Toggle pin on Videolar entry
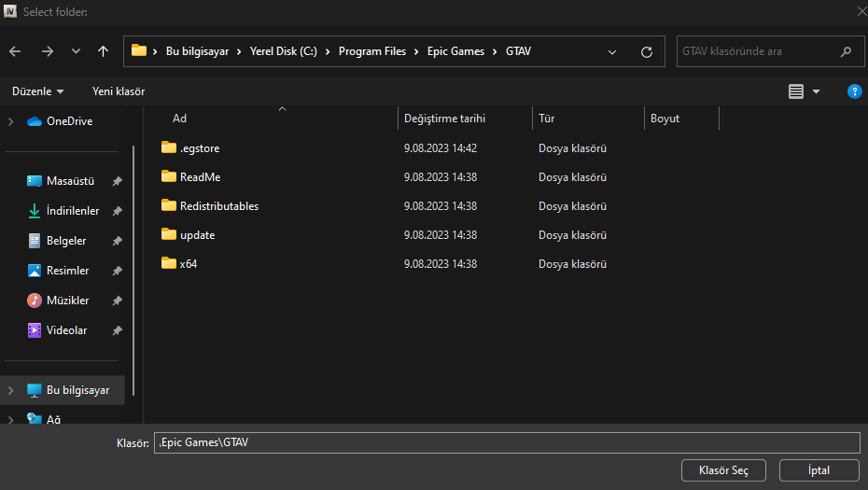This screenshot has width=868, height=490. 117,330
